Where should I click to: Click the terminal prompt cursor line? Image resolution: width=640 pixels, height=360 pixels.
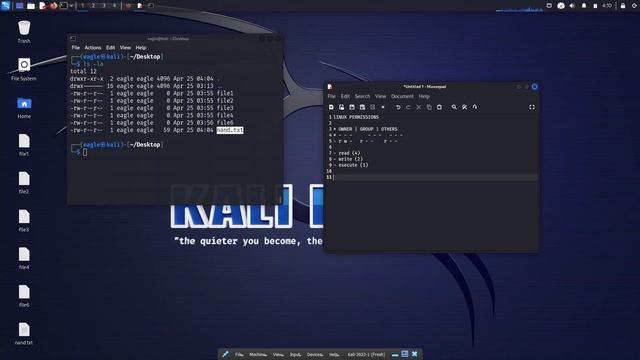pos(85,152)
